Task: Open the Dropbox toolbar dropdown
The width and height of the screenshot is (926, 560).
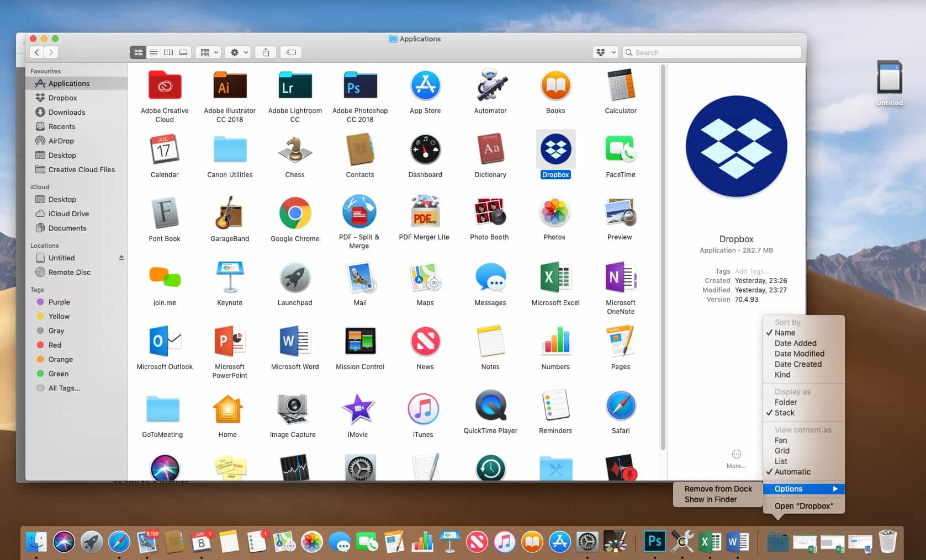Action: (x=605, y=52)
